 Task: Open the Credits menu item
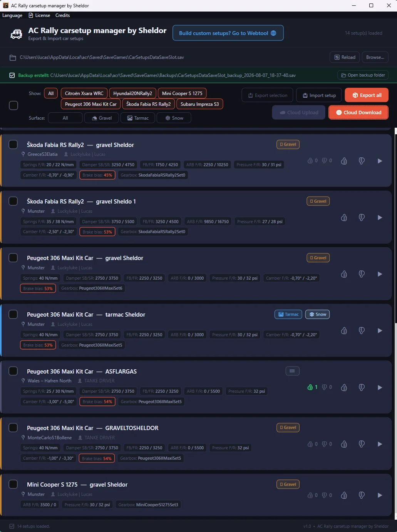tap(62, 15)
